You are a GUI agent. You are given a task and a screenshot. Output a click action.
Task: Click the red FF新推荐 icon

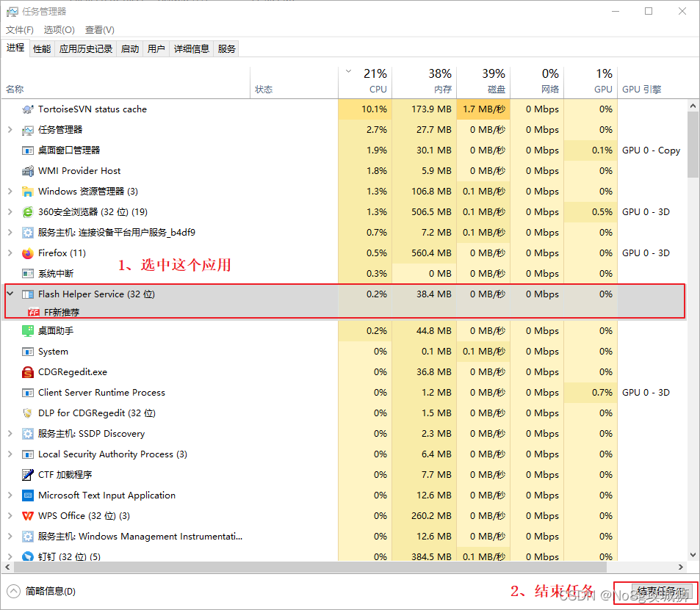tap(34, 313)
